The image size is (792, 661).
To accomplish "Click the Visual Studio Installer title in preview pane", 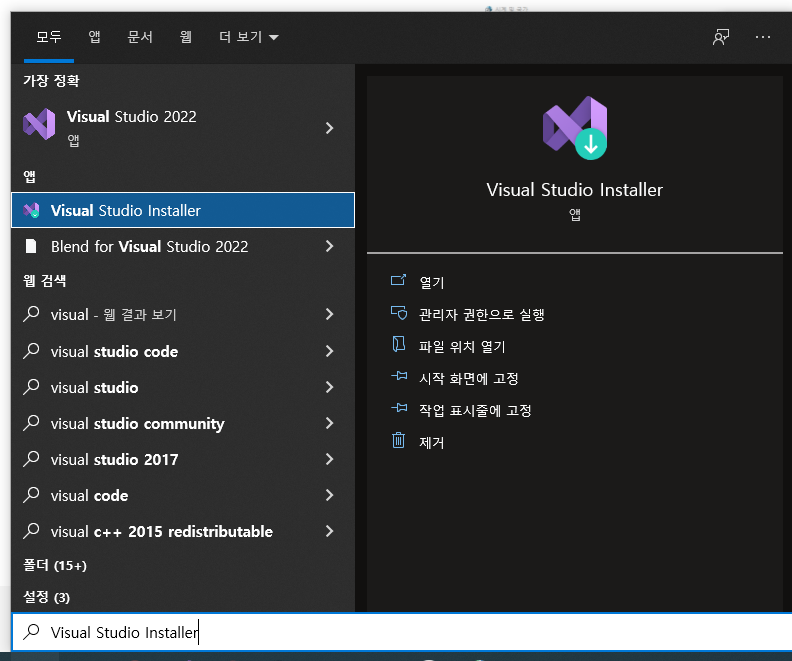I will click(575, 190).
